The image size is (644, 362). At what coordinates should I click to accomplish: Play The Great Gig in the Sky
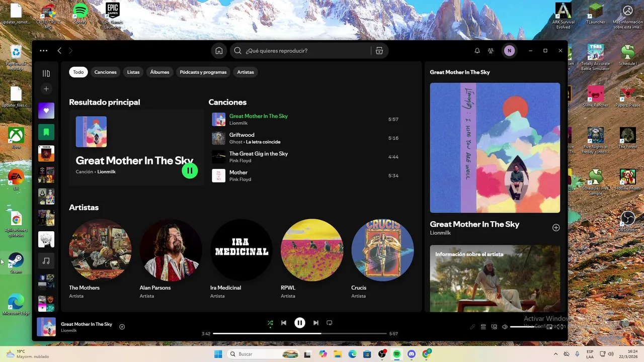point(307,157)
